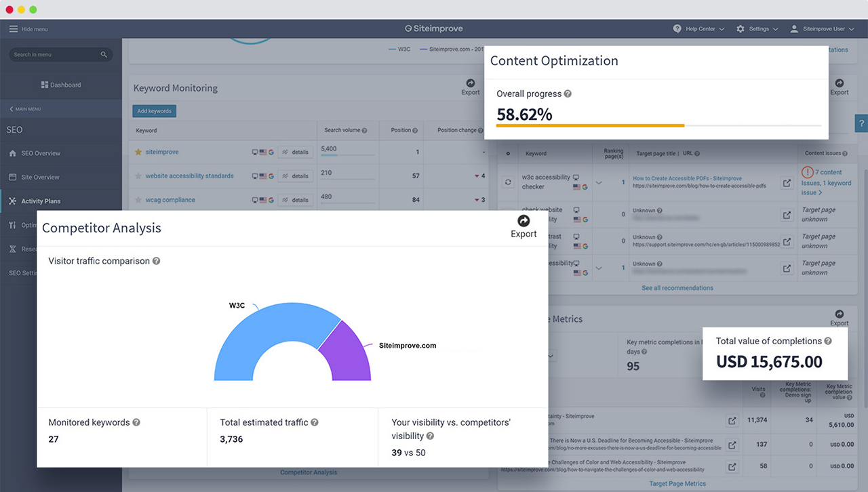
Task: Star the wcag compliance keyword
Action: 138,200
